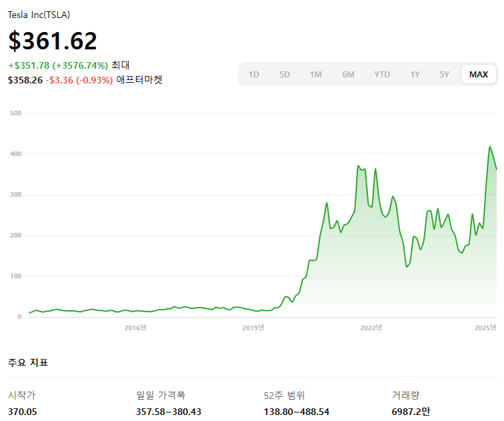Click the +$351.78 (+3576.74%) gain text
Viewport: 504px width, 421px height.
[x=58, y=65]
